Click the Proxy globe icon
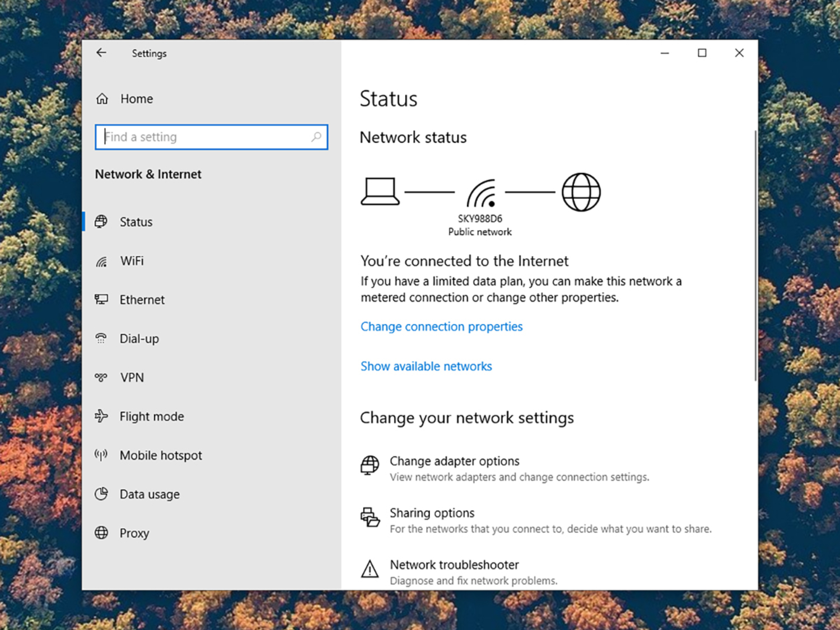This screenshot has width=840, height=630. point(101,533)
